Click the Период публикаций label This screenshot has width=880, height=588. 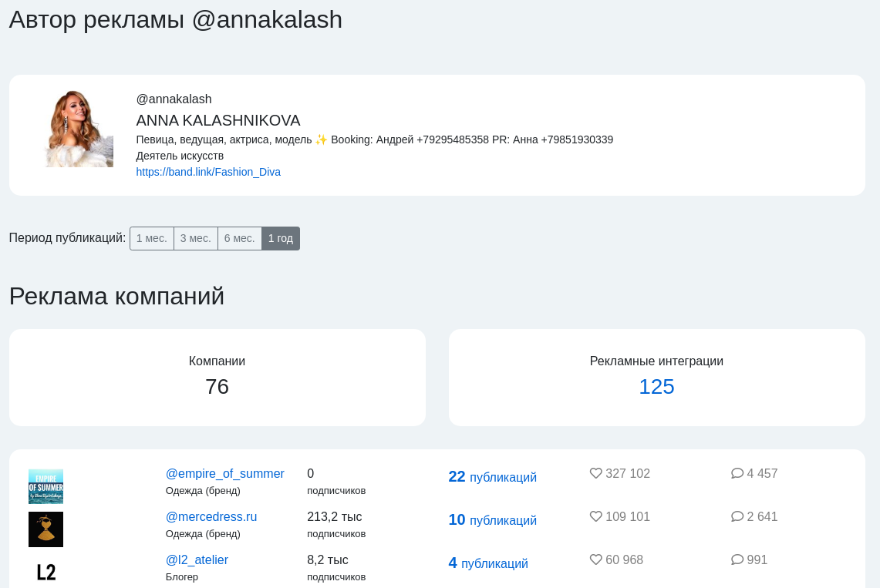click(x=67, y=237)
